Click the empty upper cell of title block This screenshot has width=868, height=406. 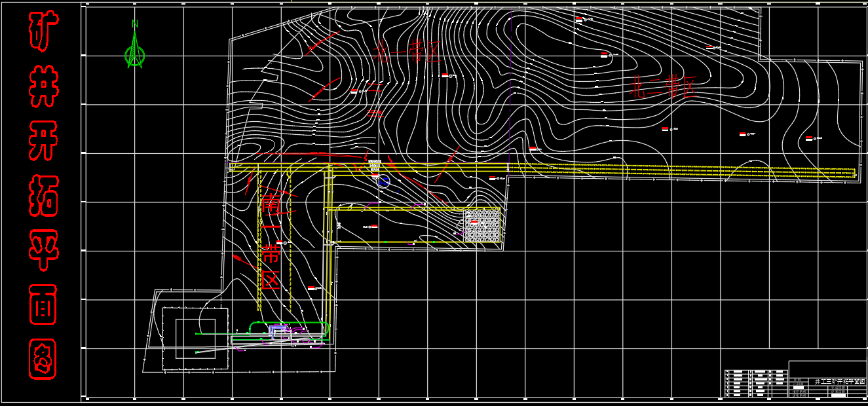point(827,368)
